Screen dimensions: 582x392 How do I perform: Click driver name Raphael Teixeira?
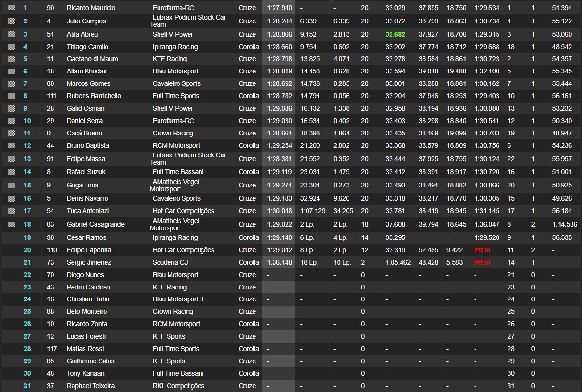(91, 386)
